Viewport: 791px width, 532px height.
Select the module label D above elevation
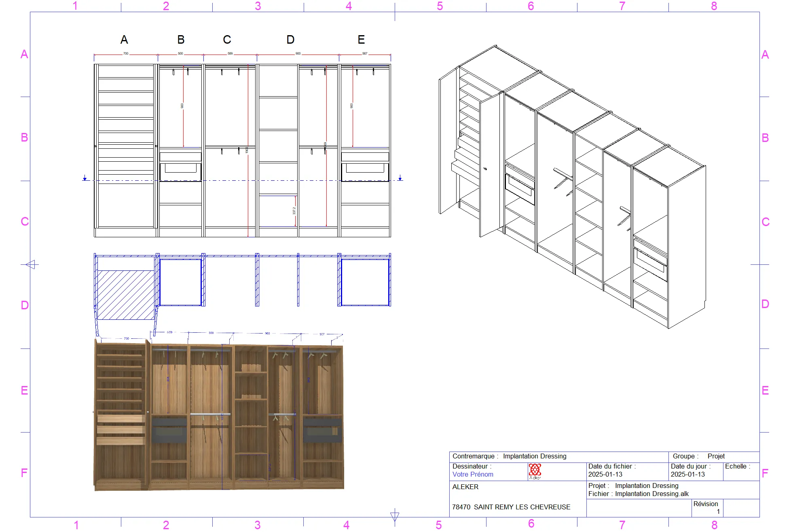point(290,40)
